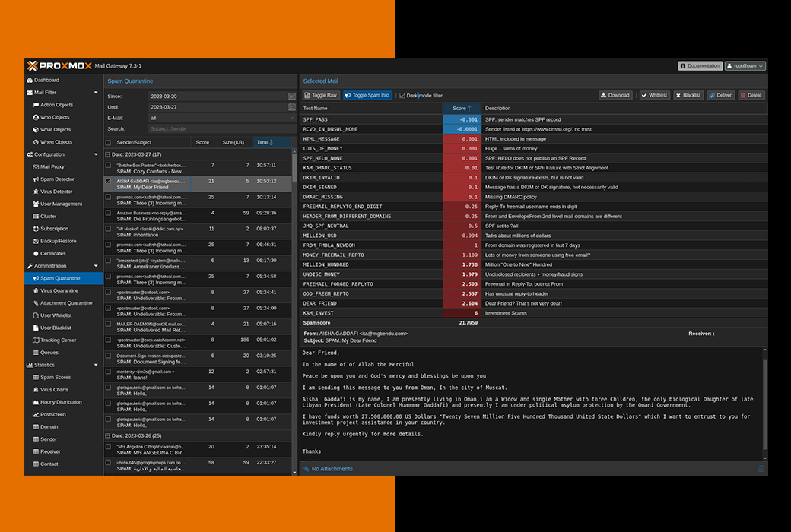Click the When Objects clock icon
The image size is (791, 532).
click(x=36, y=142)
